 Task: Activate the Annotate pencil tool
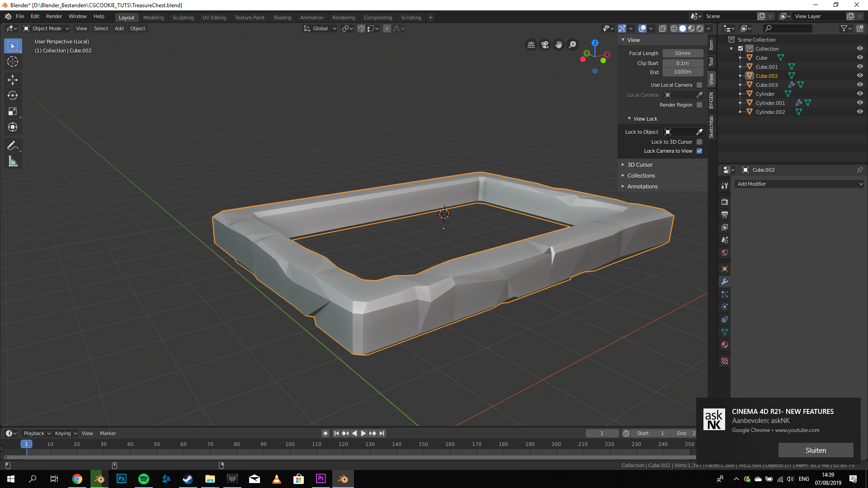pyautogui.click(x=13, y=145)
